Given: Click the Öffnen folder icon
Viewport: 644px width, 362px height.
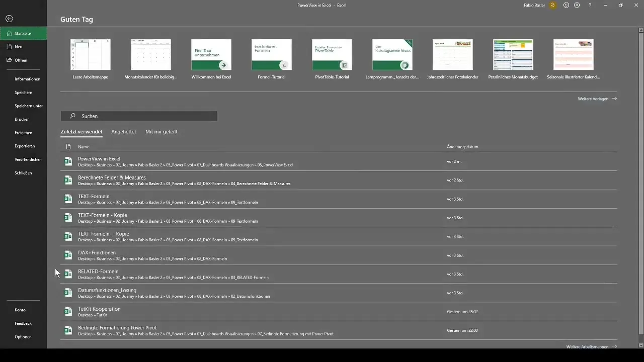Looking at the screenshot, I should pyautogui.click(x=10, y=60).
